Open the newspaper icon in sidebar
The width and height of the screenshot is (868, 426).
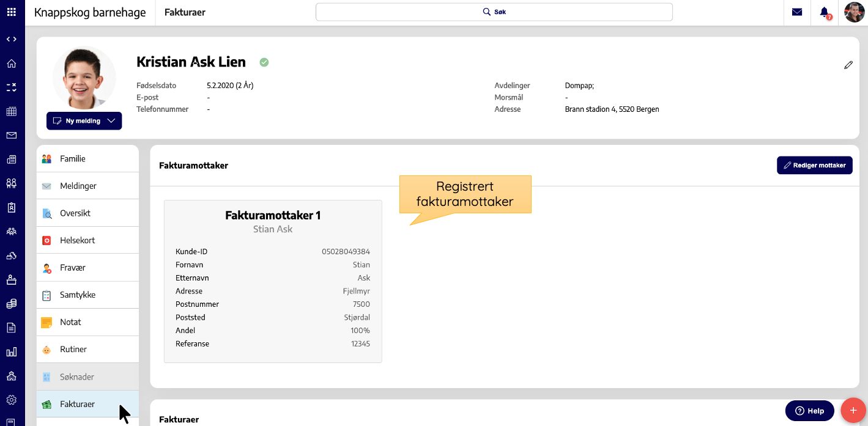(x=11, y=160)
